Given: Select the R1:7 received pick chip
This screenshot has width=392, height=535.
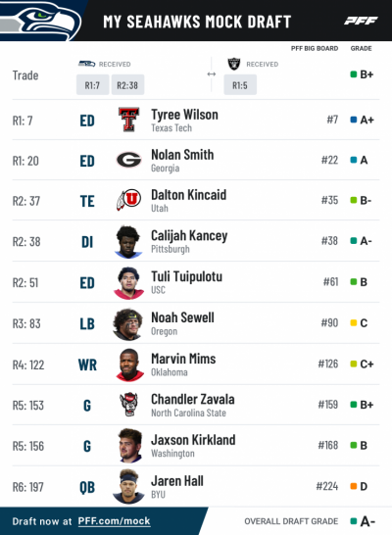Looking at the screenshot, I should click(92, 85).
